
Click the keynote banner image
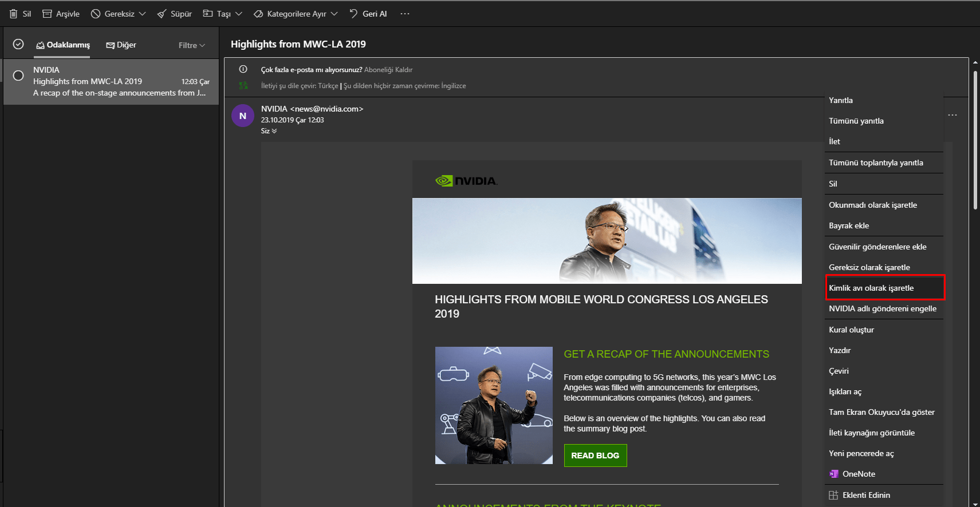pyautogui.click(x=607, y=240)
